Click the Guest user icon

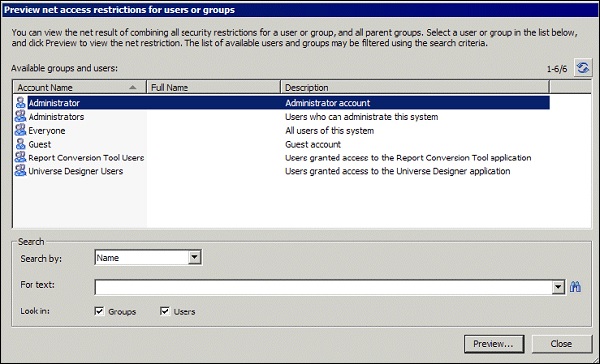pyautogui.click(x=20, y=144)
